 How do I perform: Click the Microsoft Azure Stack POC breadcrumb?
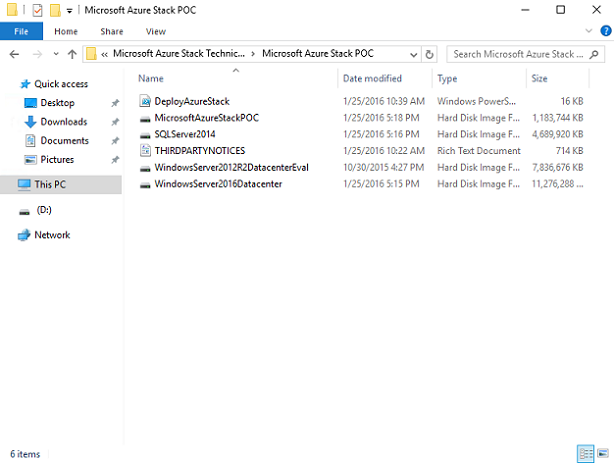point(318,54)
